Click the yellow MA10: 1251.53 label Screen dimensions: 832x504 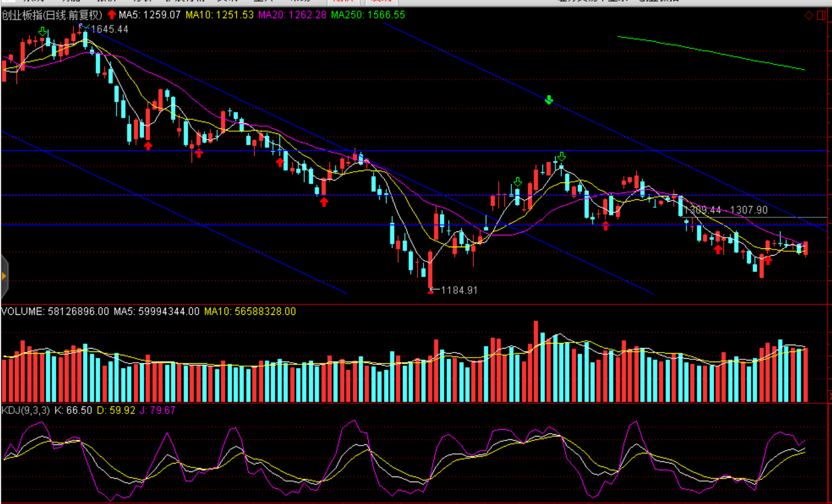(x=219, y=15)
